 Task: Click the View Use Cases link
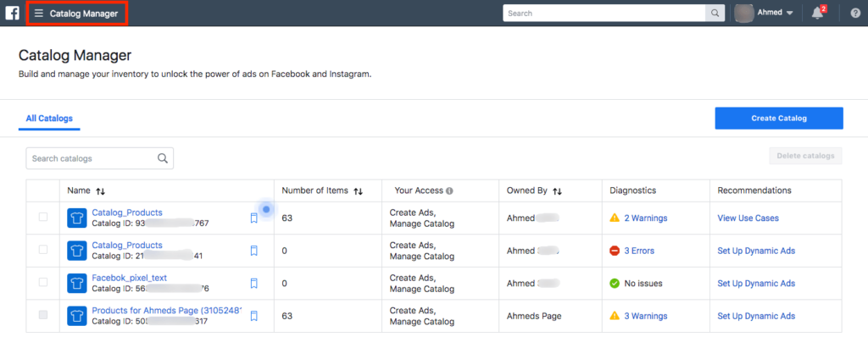[748, 218]
